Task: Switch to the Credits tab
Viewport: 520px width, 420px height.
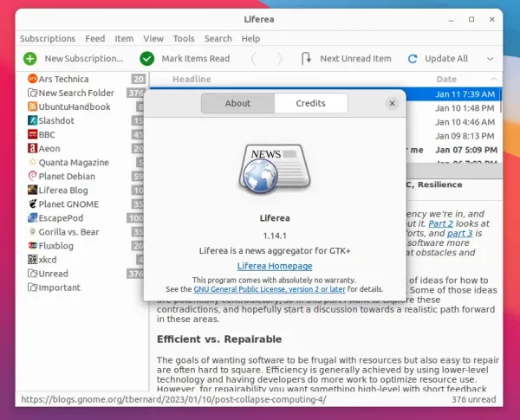Action: coord(311,103)
